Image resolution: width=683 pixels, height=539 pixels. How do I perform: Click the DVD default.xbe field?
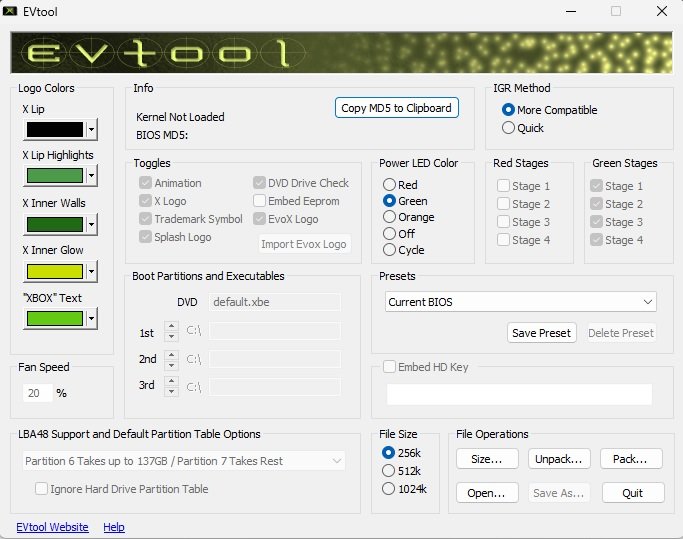[x=275, y=302]
